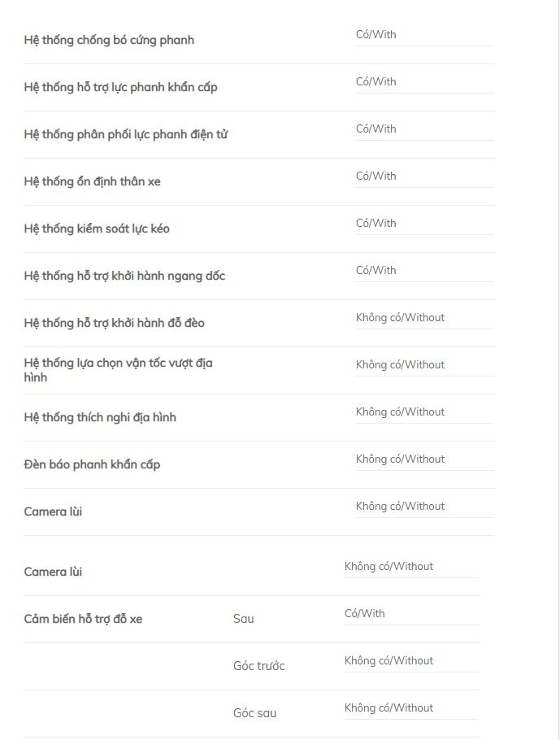The height and width of the screenshot is (740, 560).
Task: Click 'Hệ thống phân phối lực phanh điện tử'
Action: coord(126,134)
